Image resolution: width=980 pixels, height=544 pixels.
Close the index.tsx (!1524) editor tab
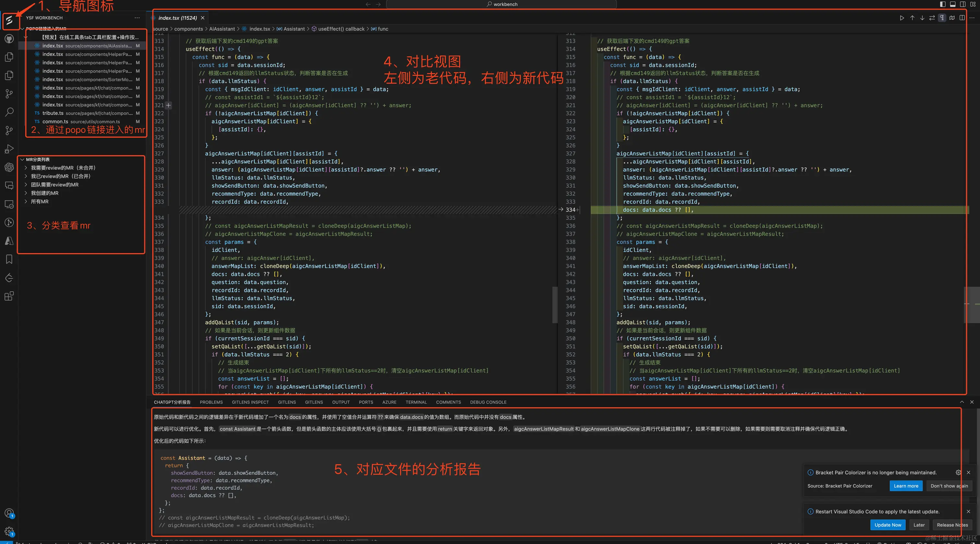(x=203, y=18)
